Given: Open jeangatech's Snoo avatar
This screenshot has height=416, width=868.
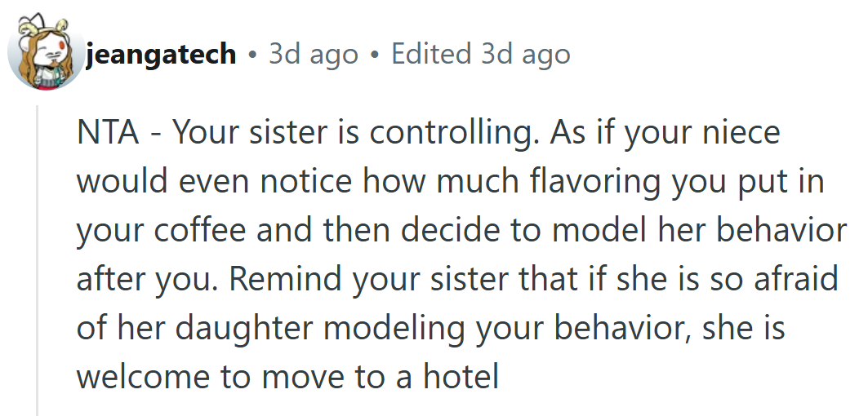Looking at the screenshot, I should pyautogui.click(x=47, y=52).
